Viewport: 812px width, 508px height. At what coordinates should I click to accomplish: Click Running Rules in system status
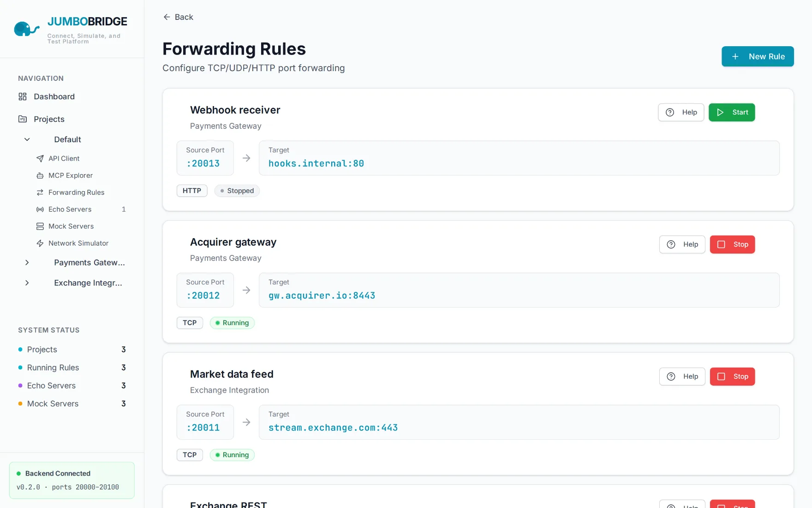(x=72, y=368)
